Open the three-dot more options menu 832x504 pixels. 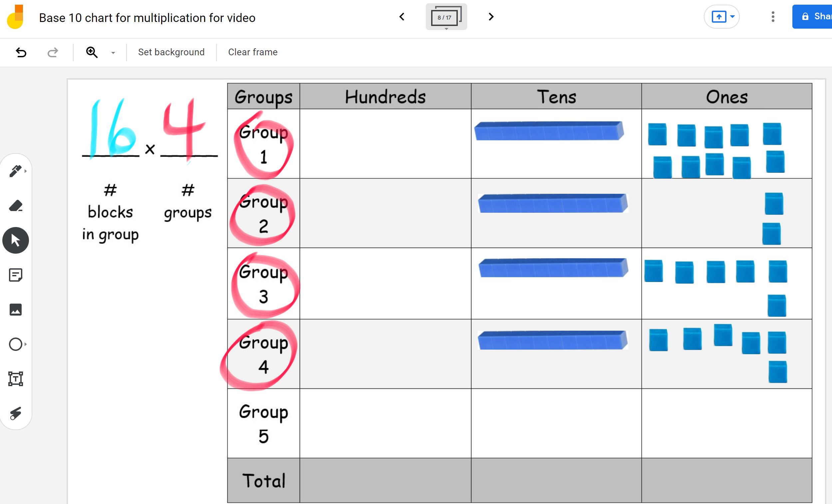772,17
